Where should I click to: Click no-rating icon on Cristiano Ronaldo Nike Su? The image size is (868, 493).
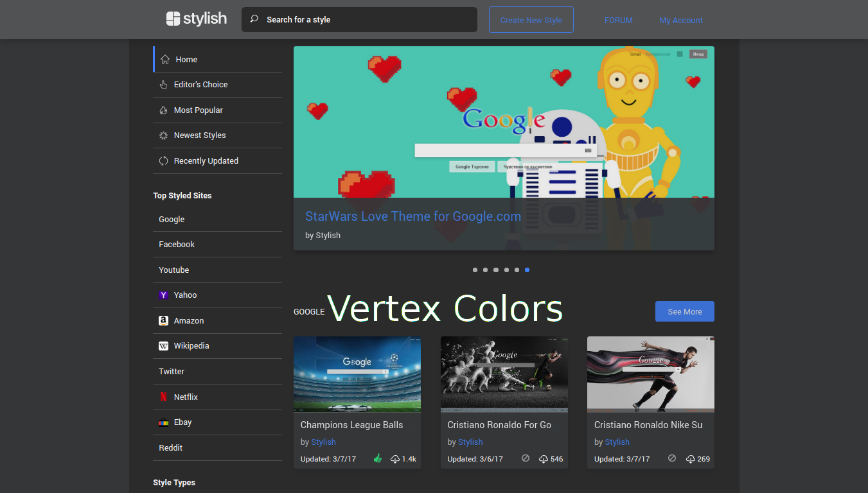[672, 458]
